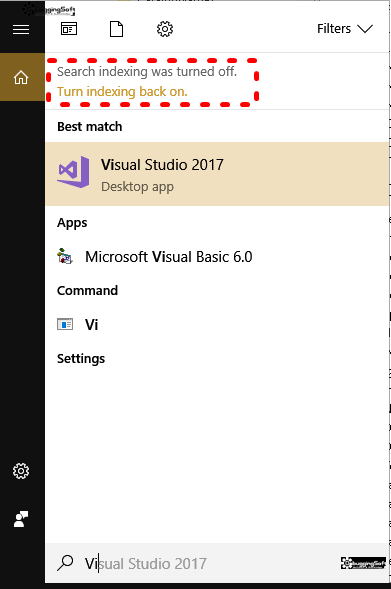Select the Apps category header
This screenshot has width=391, height=589.
tap(72, 223)
